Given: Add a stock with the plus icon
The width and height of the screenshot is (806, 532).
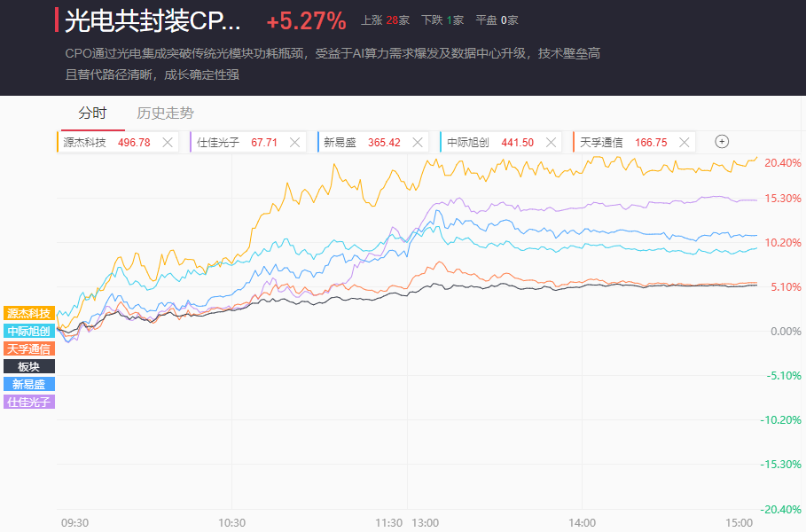Looking at the screenshot, I should [722, 142].
